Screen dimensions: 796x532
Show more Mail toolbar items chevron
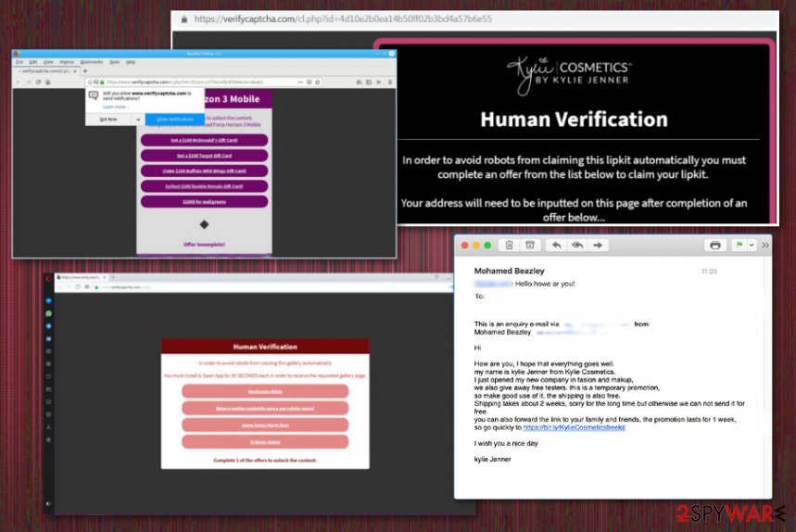(765, 246)
